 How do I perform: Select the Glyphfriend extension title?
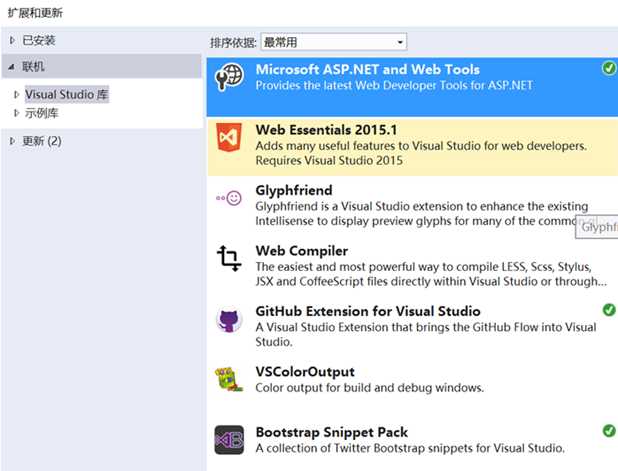294,190
